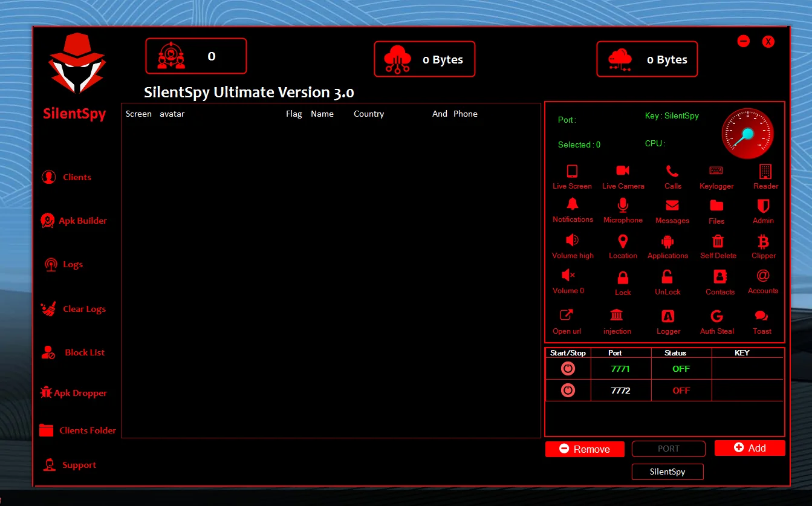The width and height of the screenshot is (812, 506).
Task: Open the Keylogger function
Action: 716,177
